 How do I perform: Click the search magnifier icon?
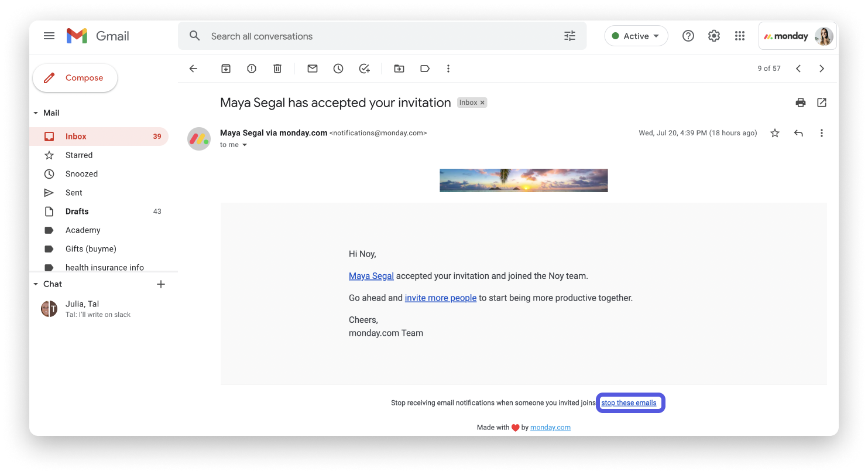[x=195, y=36]
